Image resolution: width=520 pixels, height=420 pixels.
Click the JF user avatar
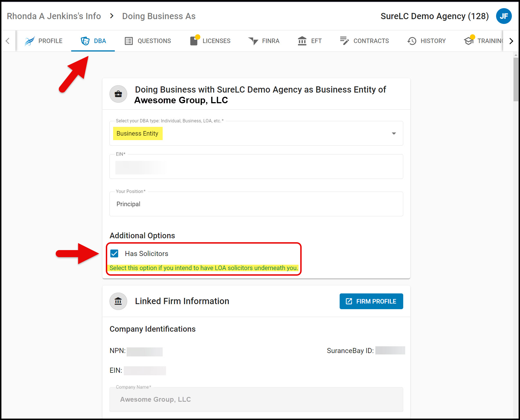click(504, 16)
